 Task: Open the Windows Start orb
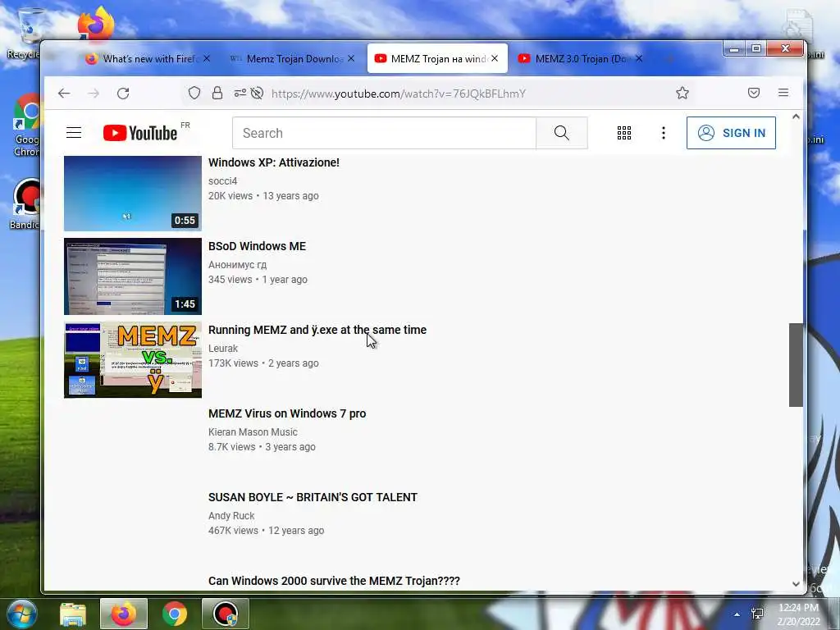click(x=21, y=614)
